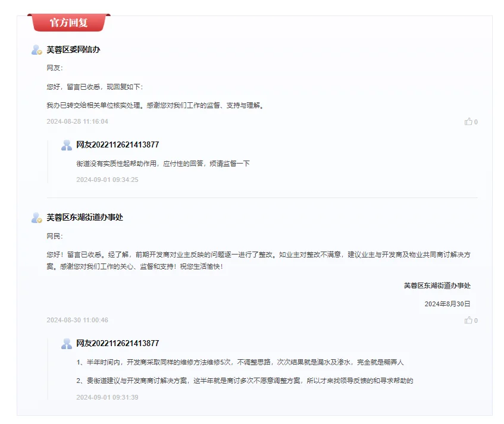This screenshot has width=504, height=424.
Task: Select timestamp 2024-08-28 11:16:04
Action: (77, 121)
